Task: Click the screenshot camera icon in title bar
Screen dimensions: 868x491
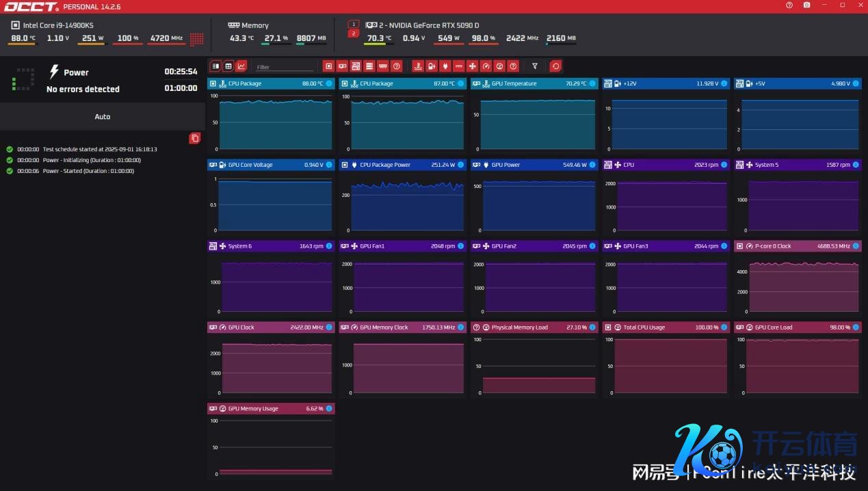Action: tap(807, 5)
